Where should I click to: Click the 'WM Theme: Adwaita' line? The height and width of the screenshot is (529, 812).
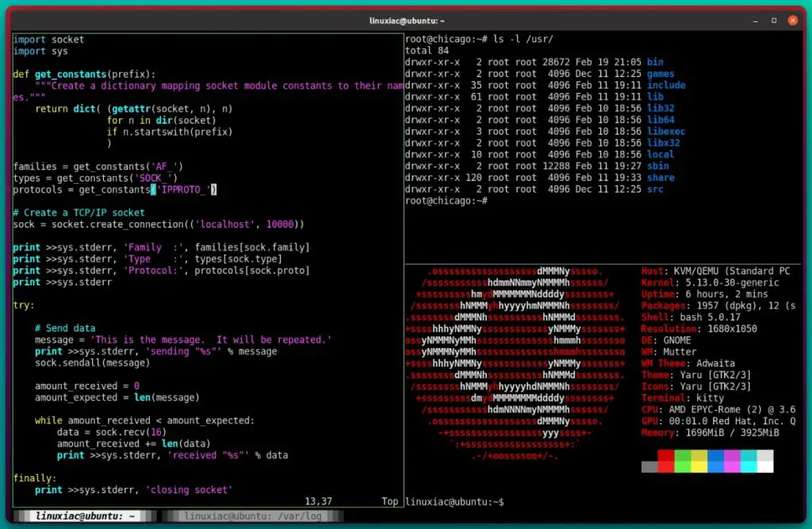click(688, 363)
